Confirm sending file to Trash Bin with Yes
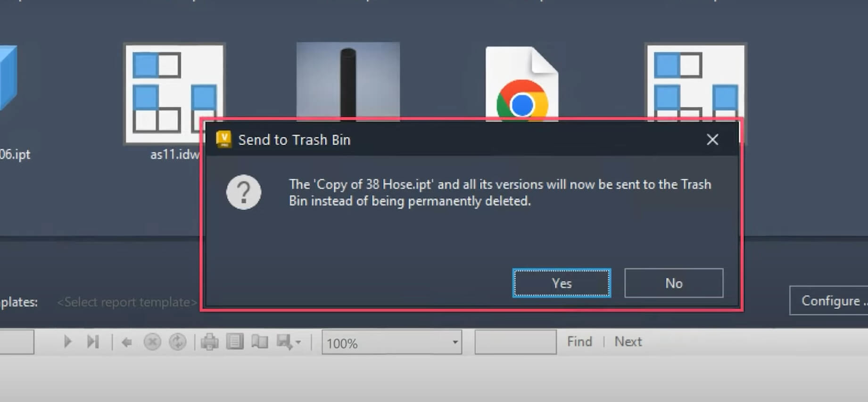Viewport: 868px width, 402px height. click(562, 283)
